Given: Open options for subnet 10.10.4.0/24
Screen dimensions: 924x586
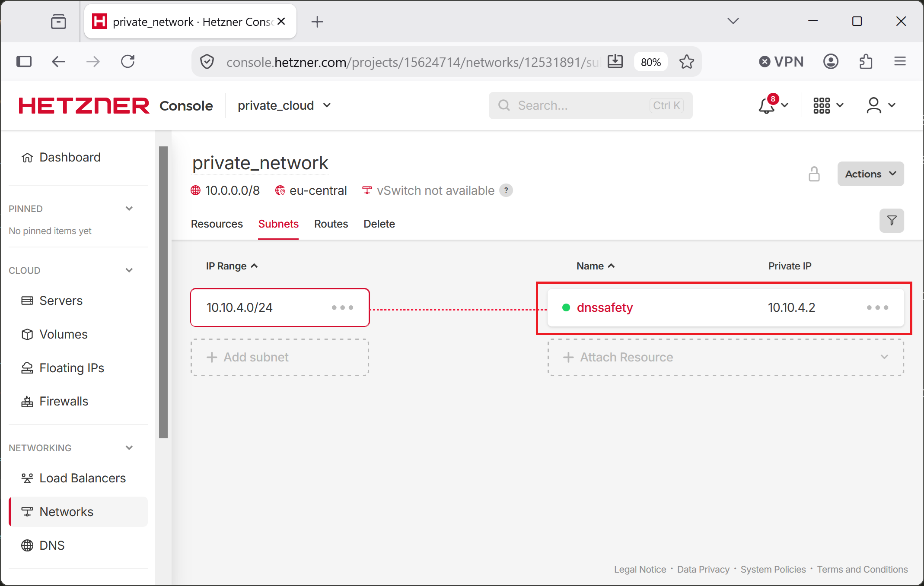Looking at the screenshot, I should (x=342, y=307).
